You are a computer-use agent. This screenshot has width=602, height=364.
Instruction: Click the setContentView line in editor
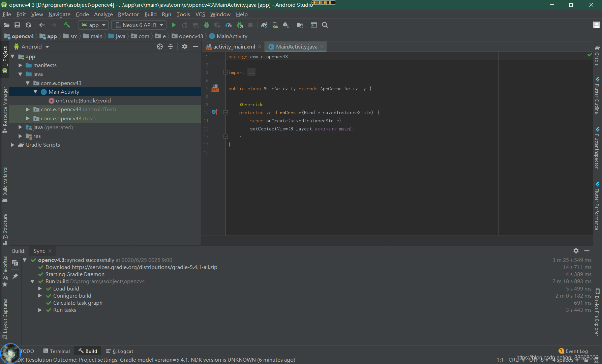click(302, 129)
